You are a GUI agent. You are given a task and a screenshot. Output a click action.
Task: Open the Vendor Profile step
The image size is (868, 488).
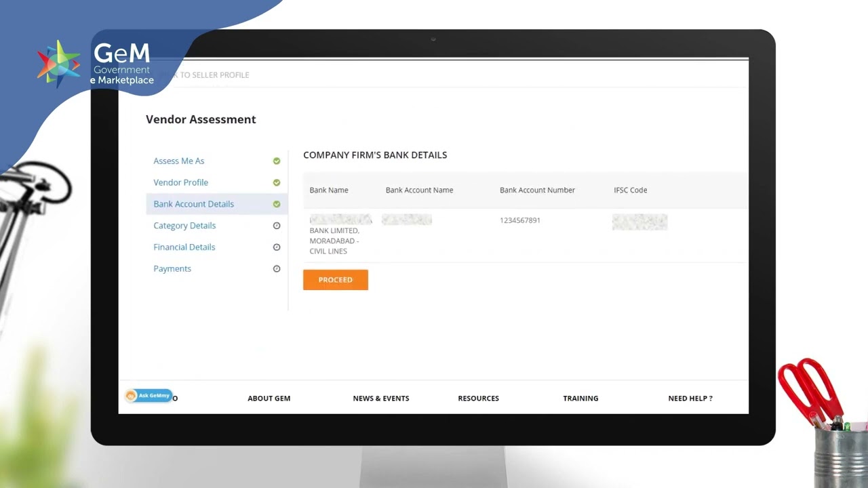point(181,182)
